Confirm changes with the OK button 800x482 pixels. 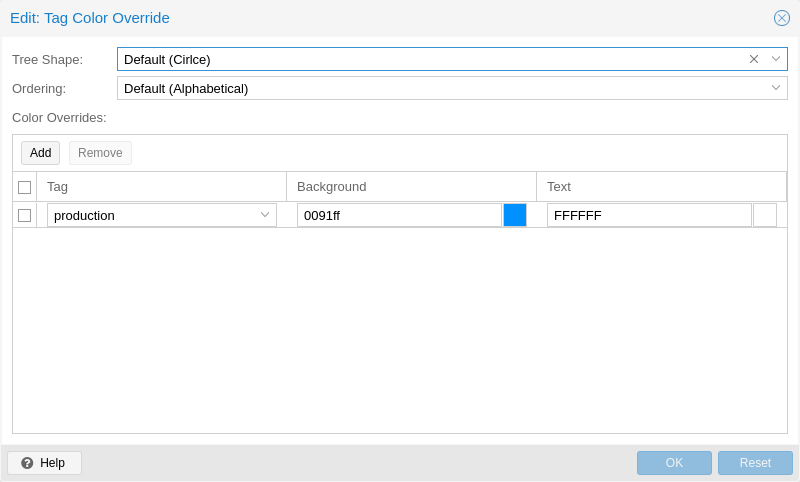pyautogui.click(x=674, y=463)
